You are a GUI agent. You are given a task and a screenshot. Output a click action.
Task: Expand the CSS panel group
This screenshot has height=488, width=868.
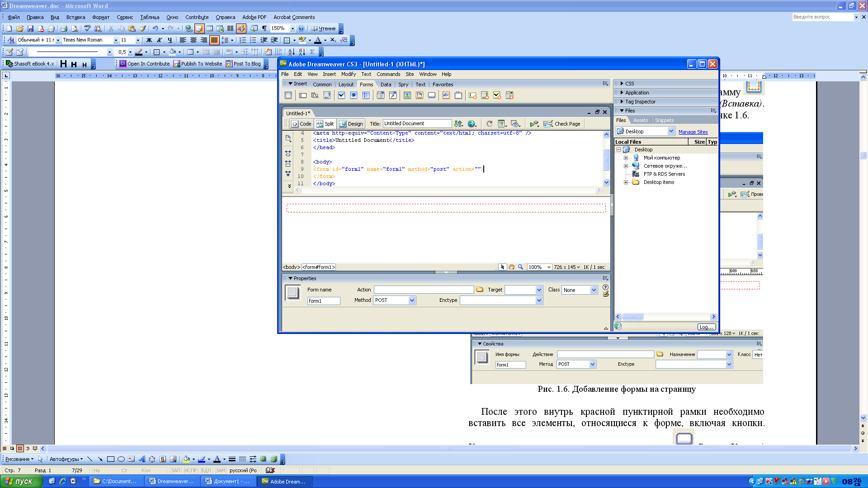coord(622,84)
